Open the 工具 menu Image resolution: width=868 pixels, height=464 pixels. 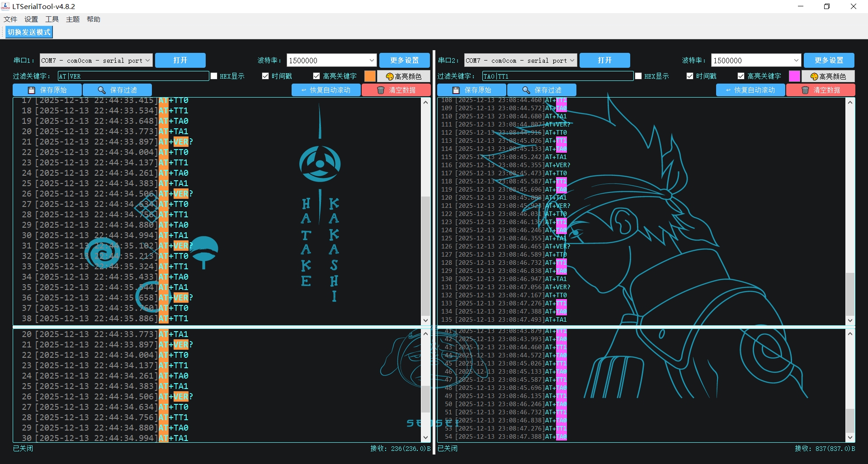point(52,19)
